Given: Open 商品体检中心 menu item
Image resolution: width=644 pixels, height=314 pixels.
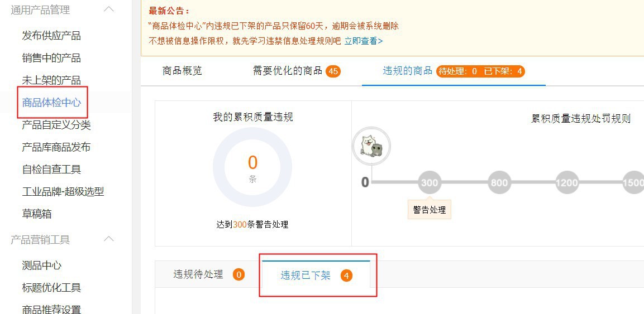Looking at the screenshot, I should click(x=51, y=103).
